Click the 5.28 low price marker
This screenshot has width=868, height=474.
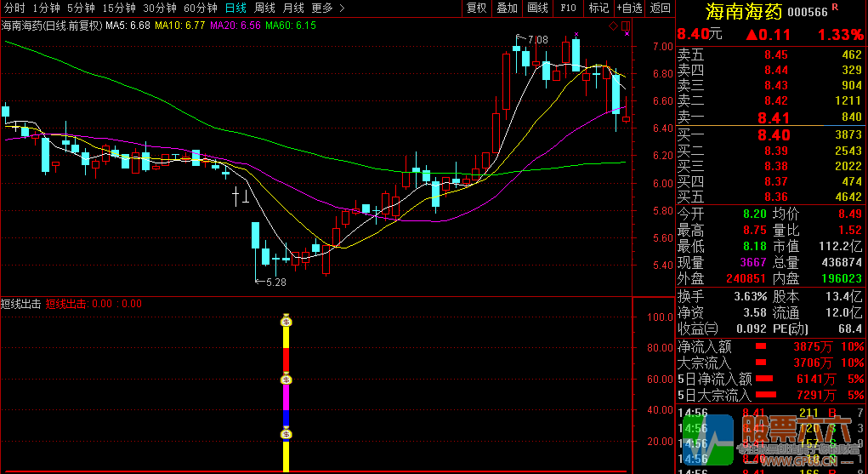click(275, 282)
